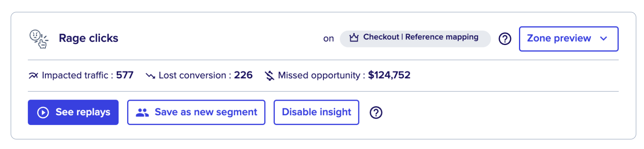Click the people icon in Save as new segment

[142, 112]
